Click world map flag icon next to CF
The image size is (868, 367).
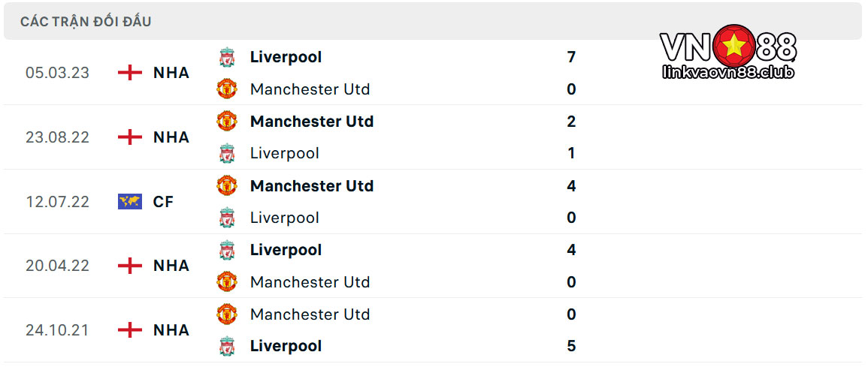coord(129,202)
